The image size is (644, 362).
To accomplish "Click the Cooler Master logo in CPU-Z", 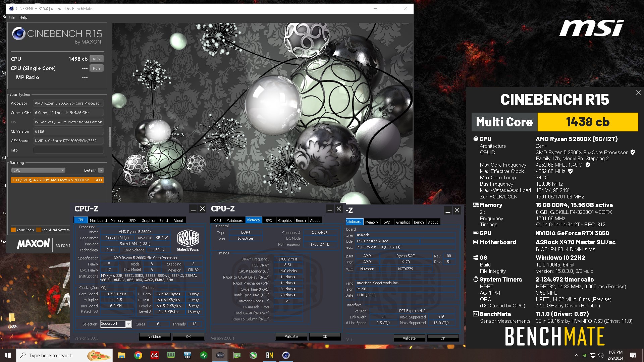I will [188, 240].
